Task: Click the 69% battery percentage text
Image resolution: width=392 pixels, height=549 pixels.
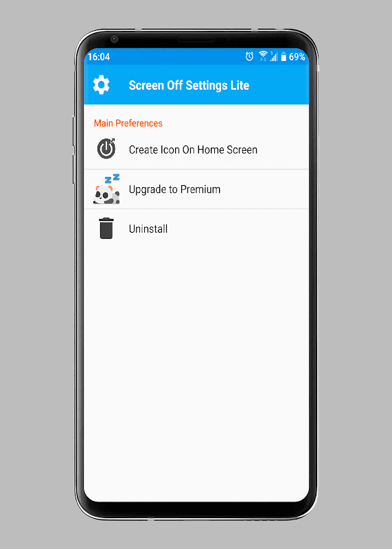Action: (297, 56)
